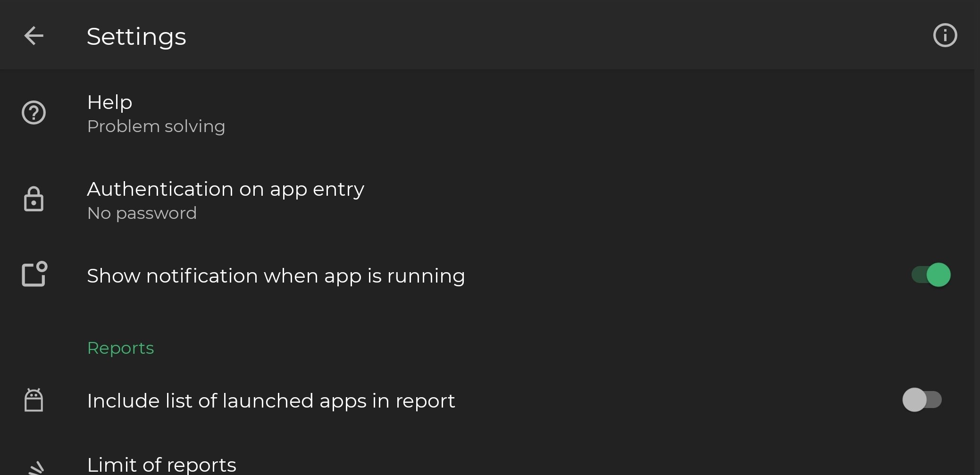Open Authentication on app entry setting
980x475 pixels.
tap(487, 200)
